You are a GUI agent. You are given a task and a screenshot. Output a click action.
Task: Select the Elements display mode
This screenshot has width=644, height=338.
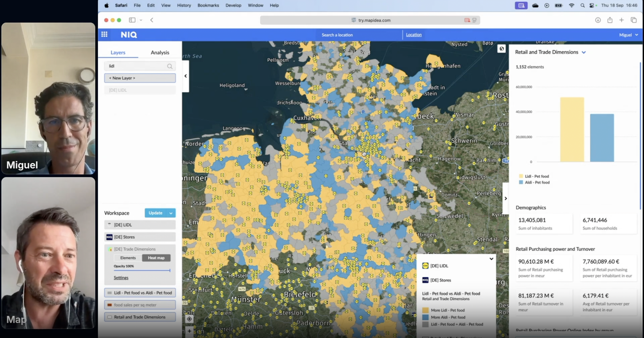click(x=128, y=258)
